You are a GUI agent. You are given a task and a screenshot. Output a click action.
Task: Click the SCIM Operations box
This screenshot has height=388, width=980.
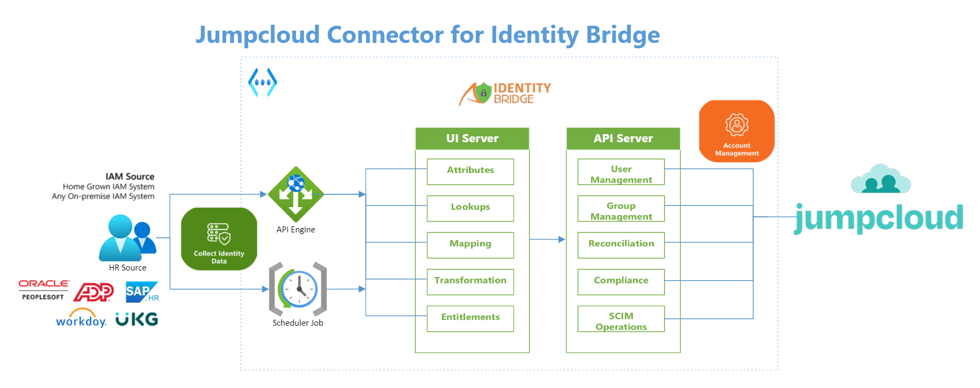tap(621, 319)
